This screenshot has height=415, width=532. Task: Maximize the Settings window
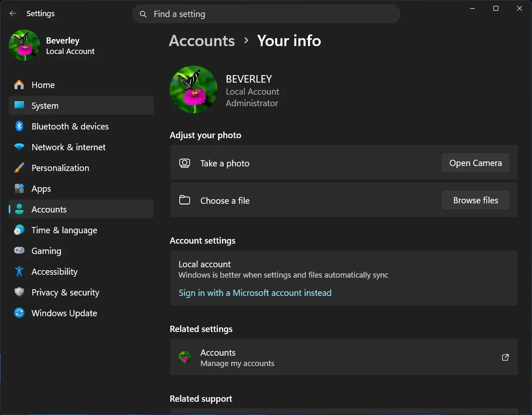tap(496, 8)
